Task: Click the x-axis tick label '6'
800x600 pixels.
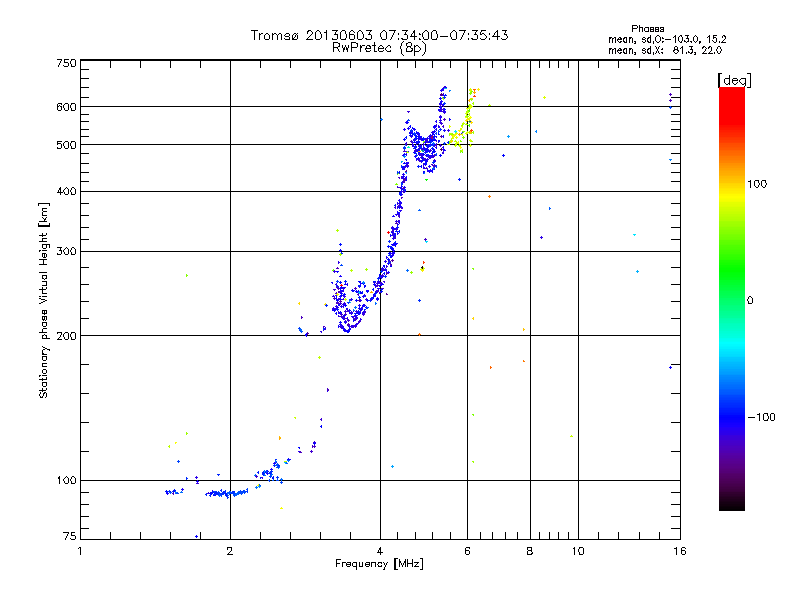Action: [x=467, y=551]
